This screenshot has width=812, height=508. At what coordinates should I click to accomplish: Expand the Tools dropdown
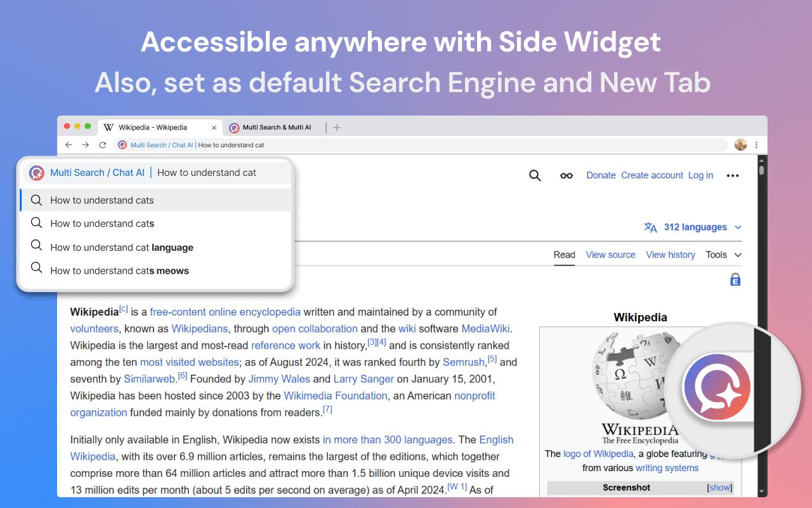pyautogui.click(x=723, y=255)
